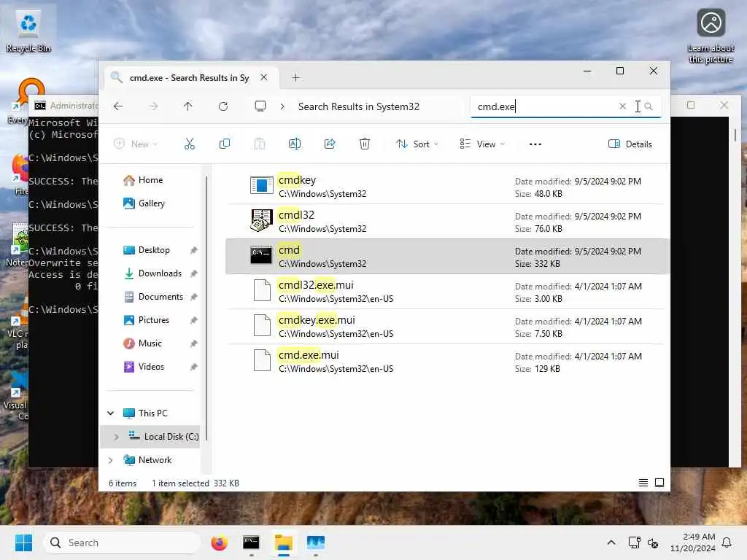This screenshot has height=560, width=747.
Task: Select the cmdkey.exe.mui file
Action: click(446, 327)
